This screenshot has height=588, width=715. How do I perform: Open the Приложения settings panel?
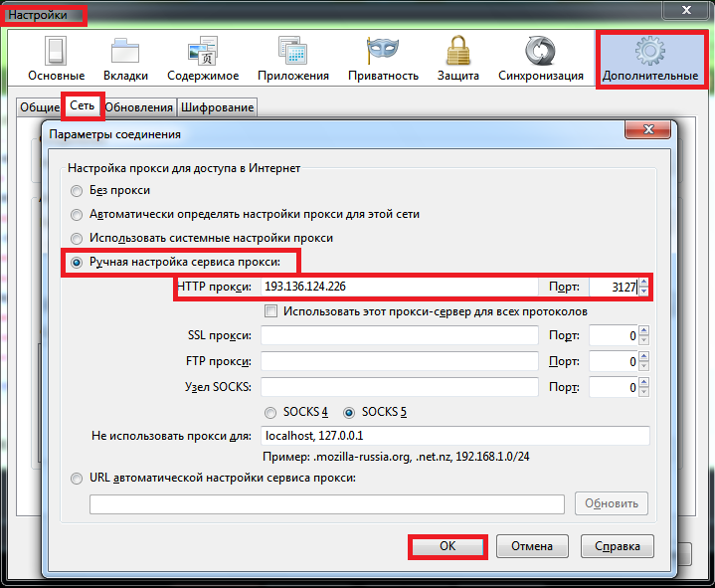point(293,60)
